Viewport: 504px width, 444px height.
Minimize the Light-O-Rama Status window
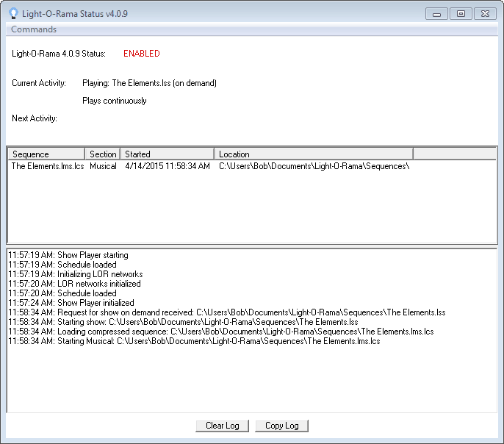tap(436, 13)
